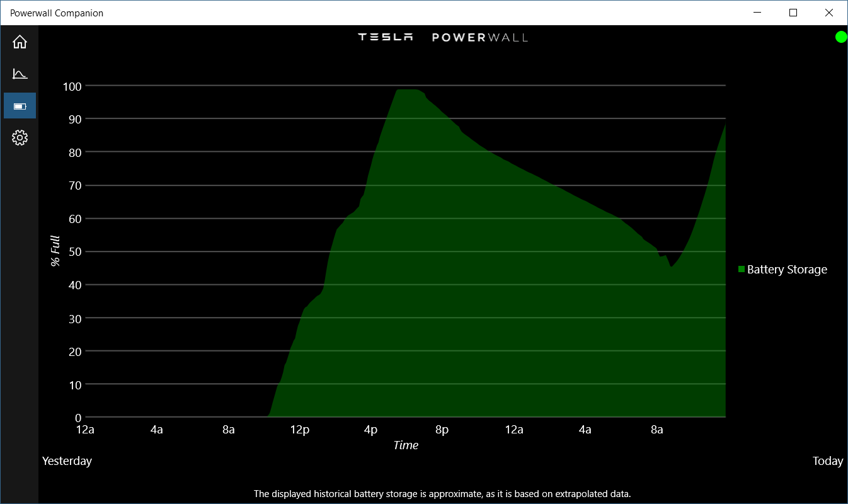
Task: Click the Battery Storage legend swatch
Action: point(742,269)
